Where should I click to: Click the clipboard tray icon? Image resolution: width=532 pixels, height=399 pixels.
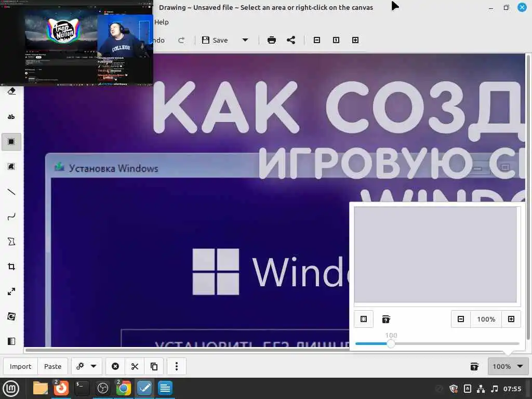(x=467, y=389)
